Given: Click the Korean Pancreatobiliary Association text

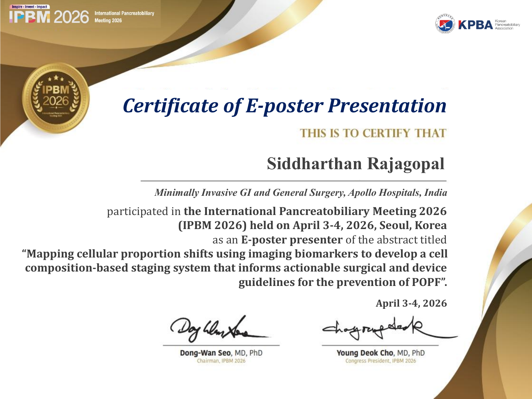Looking at the screenshot, I should [x=507, y=25].
